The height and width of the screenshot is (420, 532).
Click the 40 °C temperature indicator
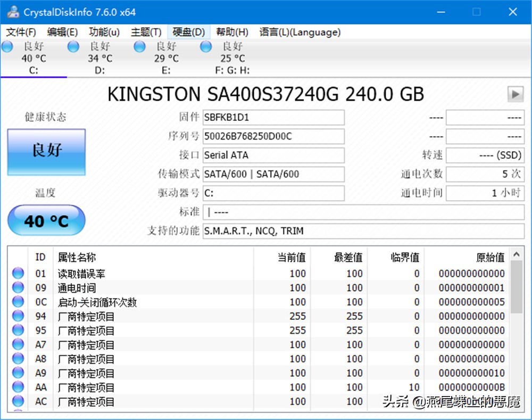[46, 220]
